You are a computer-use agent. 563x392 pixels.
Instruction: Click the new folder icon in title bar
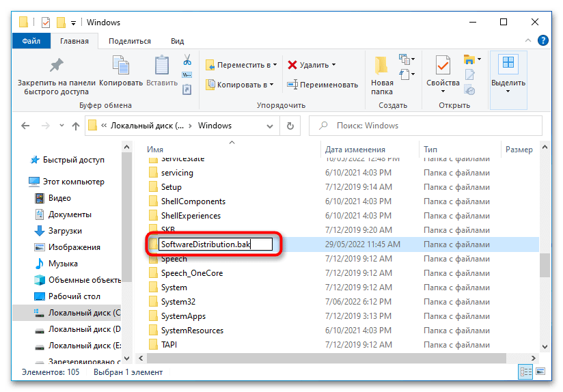point(61,23)
